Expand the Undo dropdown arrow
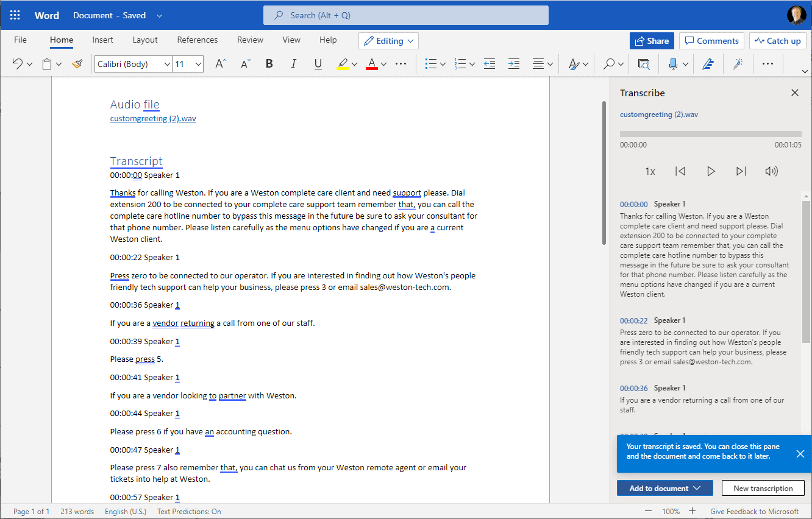Viewport: 812px width, 519px height. pos(29,64)
